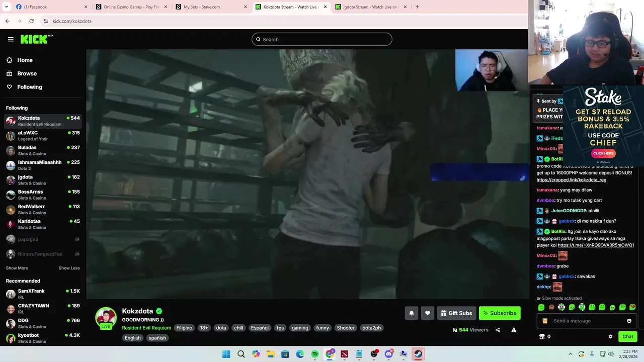Click the share stream icon
Screen dimensions: 644x362
pos(498,330)
